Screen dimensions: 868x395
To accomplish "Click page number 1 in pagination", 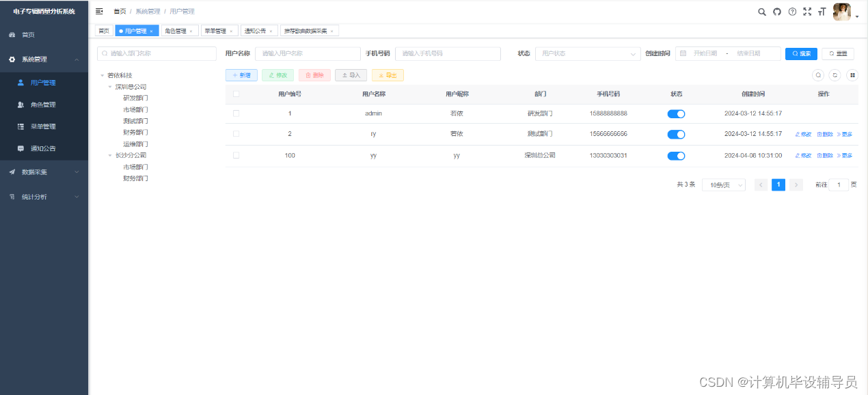I will pos(778,185).
